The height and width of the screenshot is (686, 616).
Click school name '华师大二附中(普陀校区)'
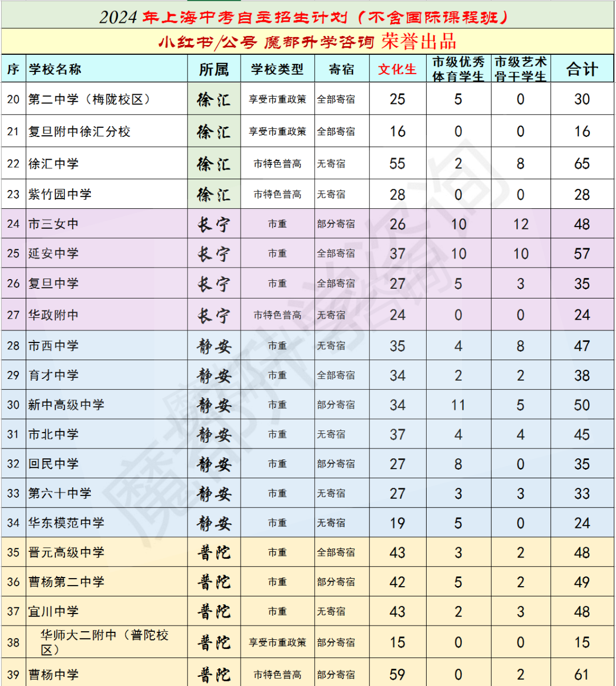pos(104,642)
